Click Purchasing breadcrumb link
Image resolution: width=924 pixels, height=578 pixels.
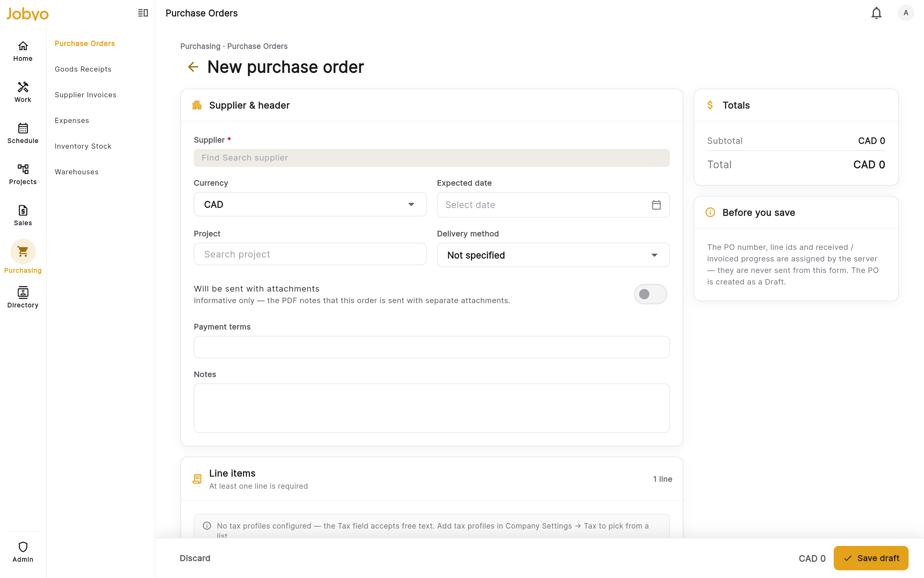click(x=201, y=46)
